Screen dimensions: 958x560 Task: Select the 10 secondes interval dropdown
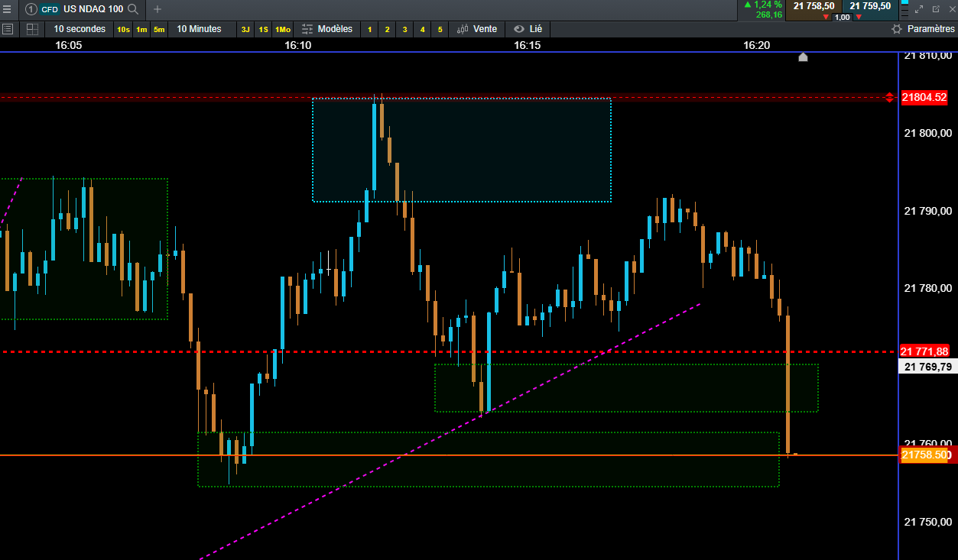pyautogui.click(x=80, y=29)
